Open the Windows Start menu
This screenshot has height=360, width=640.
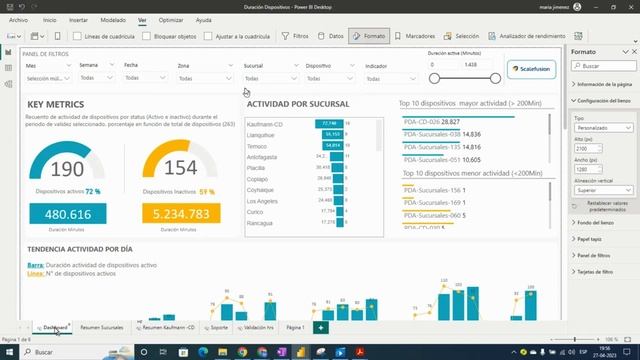click(x=9, y=352)
